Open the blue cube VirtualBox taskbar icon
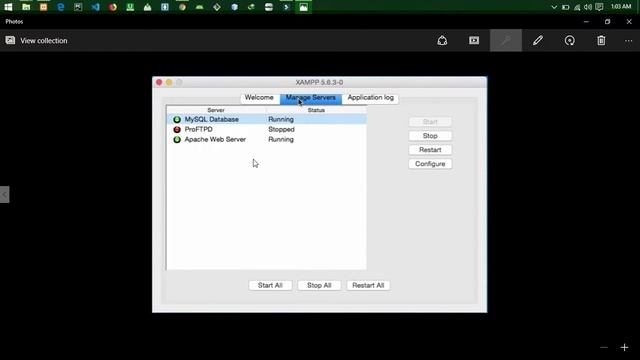The width and height of the screenshot is (640, 360). (x=234, y=7)
